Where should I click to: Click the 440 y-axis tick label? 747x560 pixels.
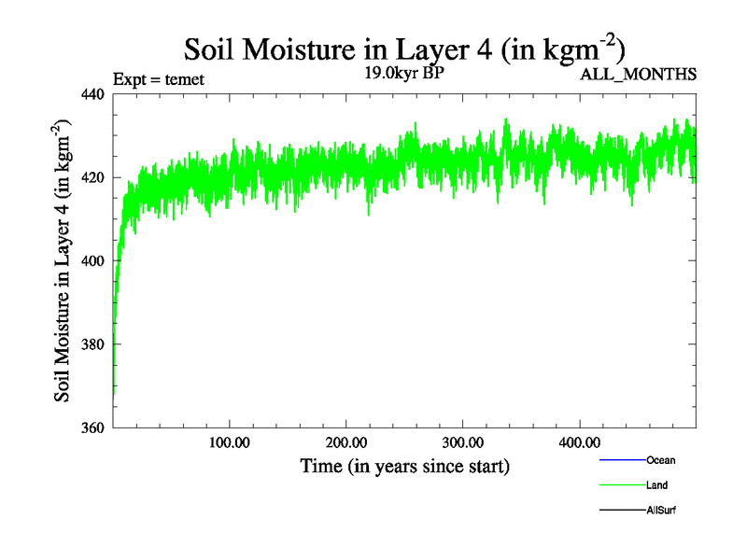tap(93, 93)
